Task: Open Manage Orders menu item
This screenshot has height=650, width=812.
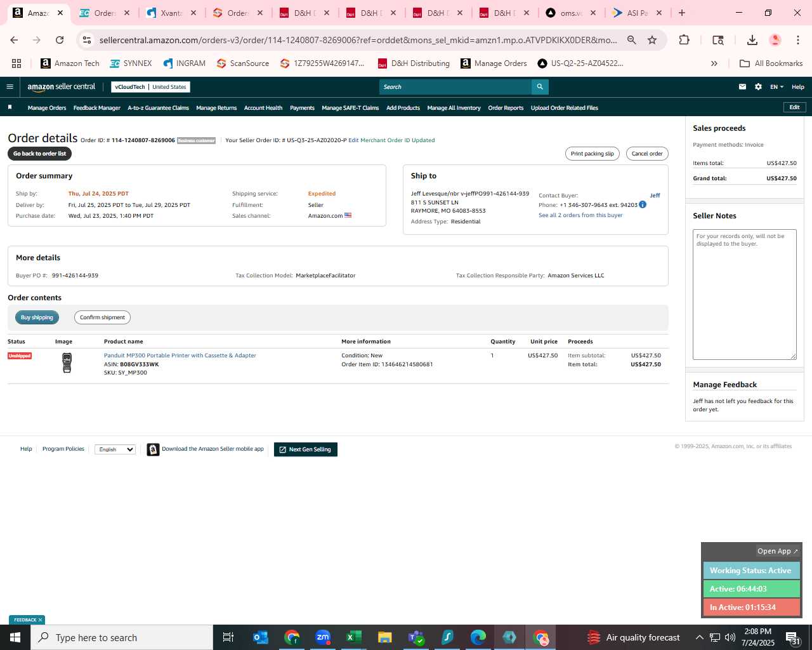Action: [47, 108]
